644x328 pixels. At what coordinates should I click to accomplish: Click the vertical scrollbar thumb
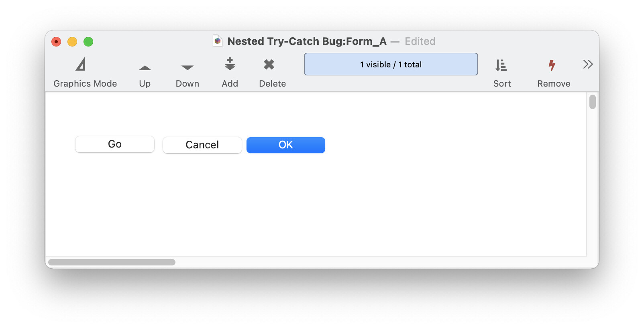pos(593,102)
